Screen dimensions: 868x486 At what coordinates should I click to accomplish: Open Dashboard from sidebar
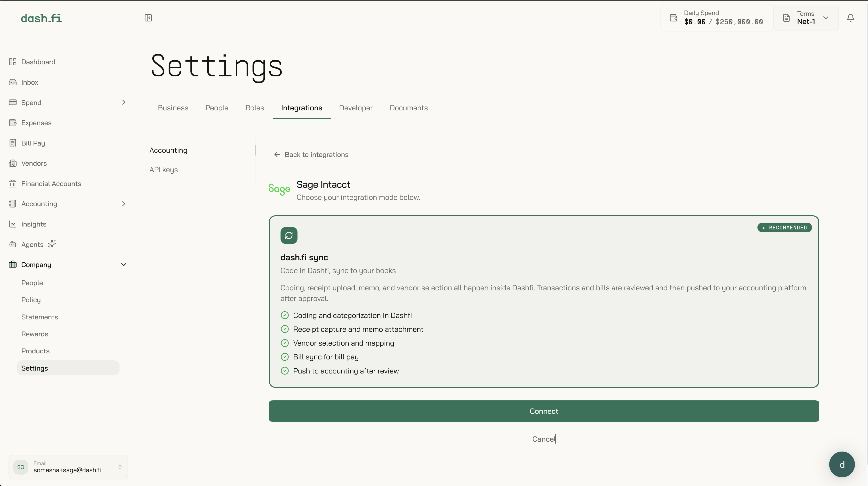pos(38,62)
